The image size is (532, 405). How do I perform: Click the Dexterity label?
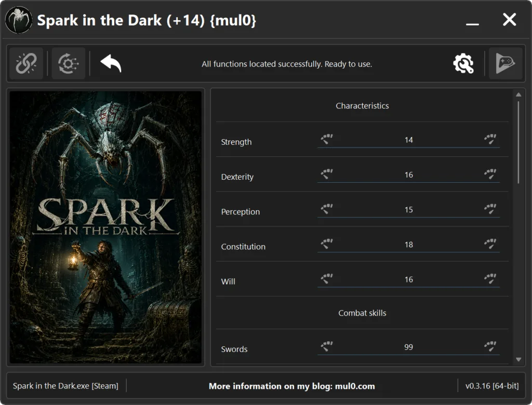tap(237, 177)
